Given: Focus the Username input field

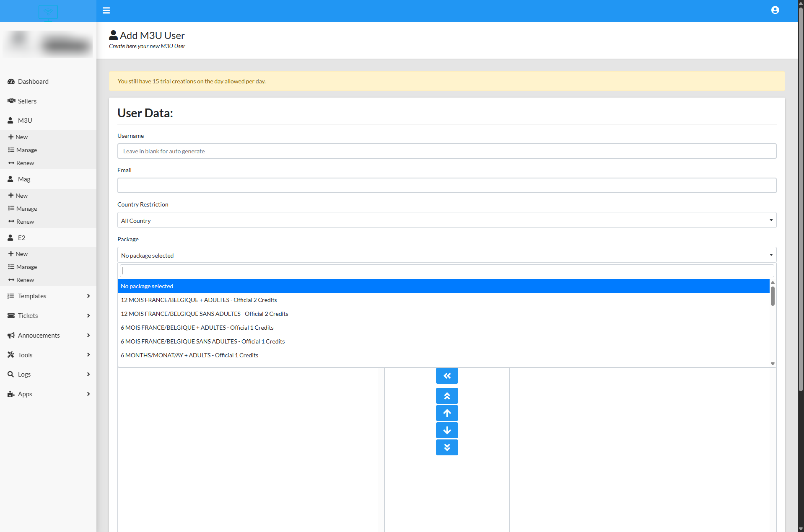Looking at the screenshot, I should (446, 151).
